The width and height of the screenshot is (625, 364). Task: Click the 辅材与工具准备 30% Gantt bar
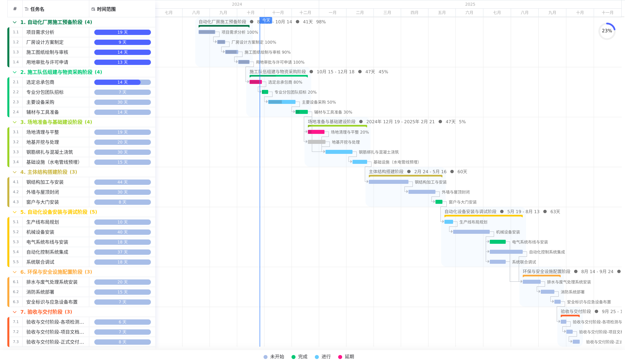[x=302, y=112]
